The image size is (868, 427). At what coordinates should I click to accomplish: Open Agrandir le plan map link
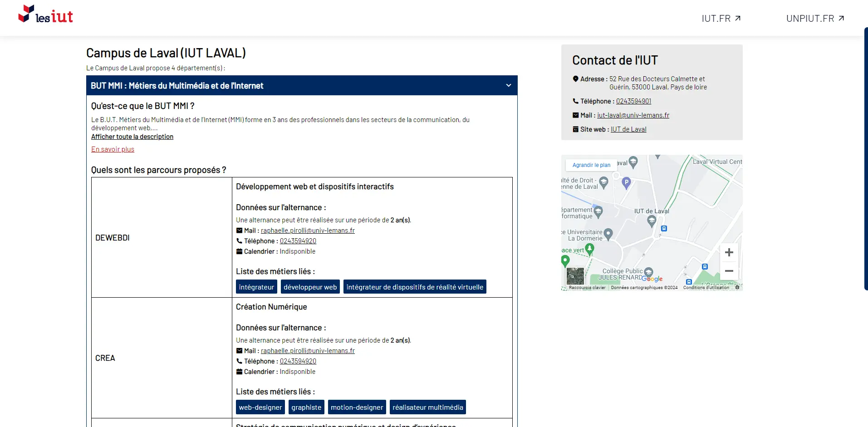(x=591, y=165)
